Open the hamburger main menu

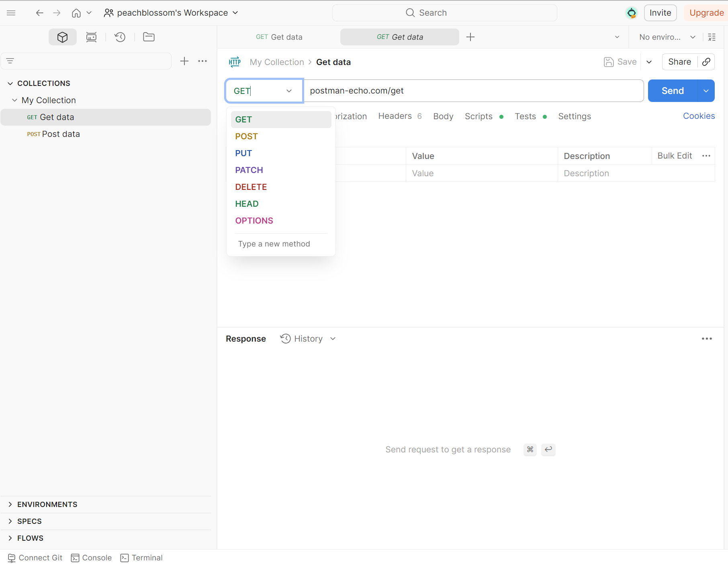(x=11, y=13)
